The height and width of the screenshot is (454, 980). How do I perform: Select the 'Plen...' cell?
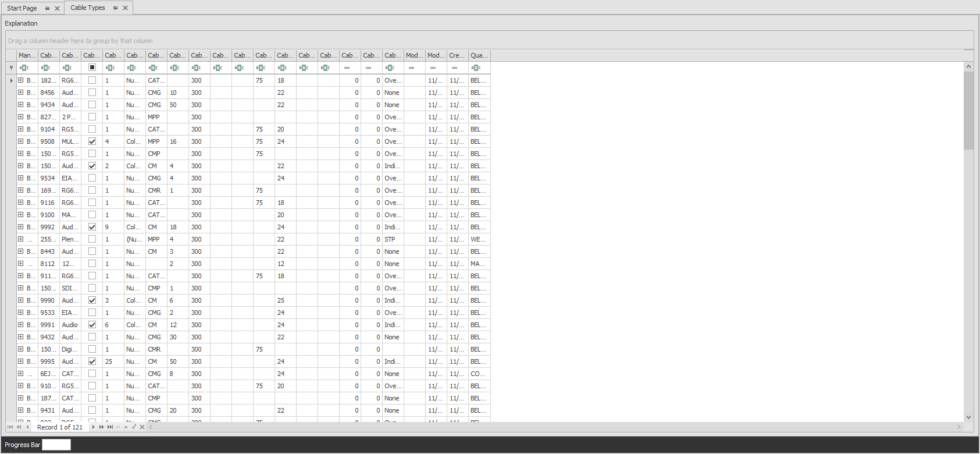pyautogui.click(x=70, y=239)
